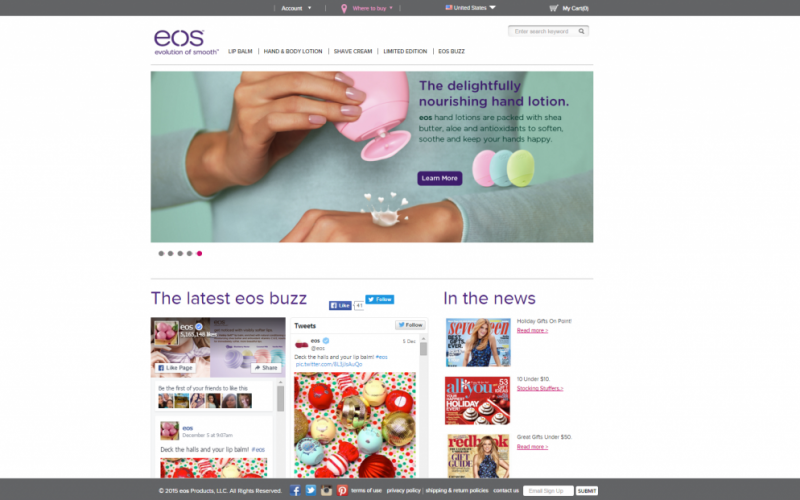Viewport: 800px width, 500px height.
Task: Expand the Where to buy dropdown arrow
Action: coord(391,8)
